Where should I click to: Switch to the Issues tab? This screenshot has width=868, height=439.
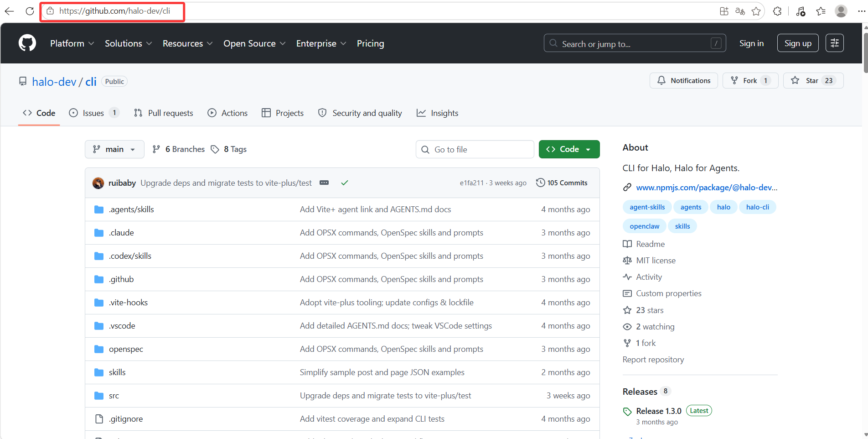pos(94,113)
